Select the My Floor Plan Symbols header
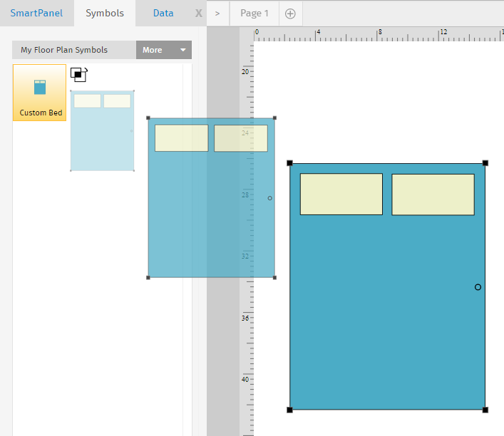This screenshot has height=436, width=504. pos(64,50)
